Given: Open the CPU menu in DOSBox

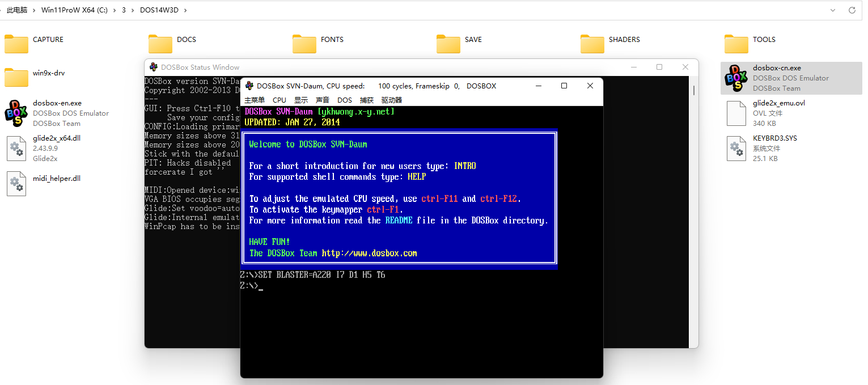Looking at the screenshot, I should coord(280,100).
